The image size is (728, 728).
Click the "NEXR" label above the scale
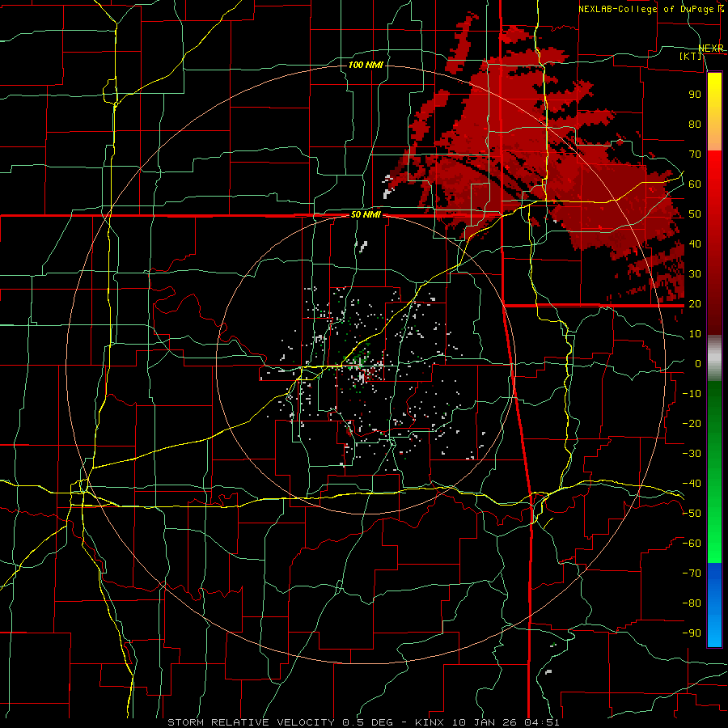pyautogui.click(x=711, y=49)
